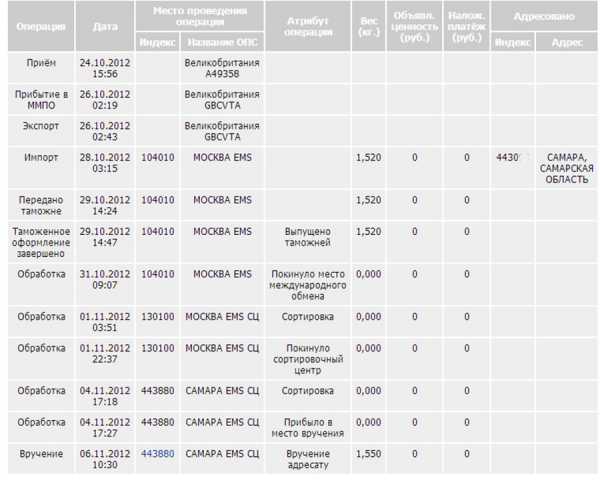600x480 pixels.
Task: Select the 1,550 weight value cell
Action: click(367, 453)
